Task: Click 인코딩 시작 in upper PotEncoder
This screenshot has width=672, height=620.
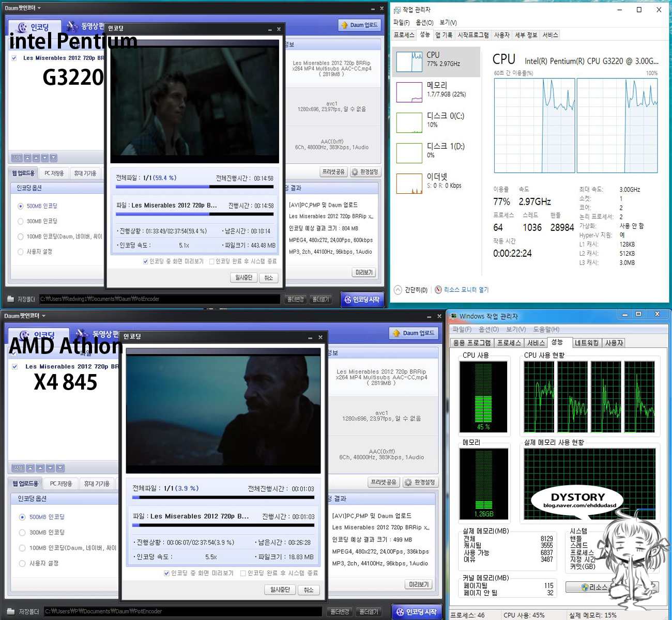Action: click(x=362, y=300)
